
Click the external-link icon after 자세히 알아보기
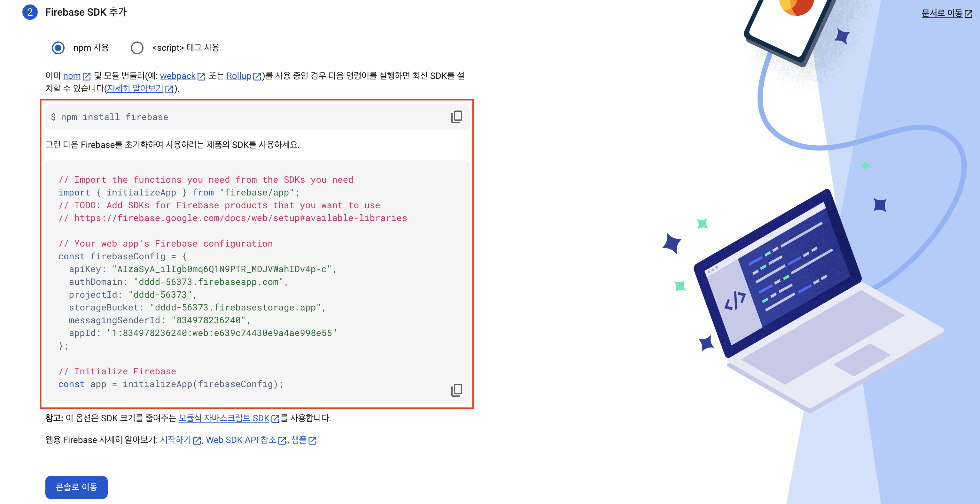click(x=169, y=89)
